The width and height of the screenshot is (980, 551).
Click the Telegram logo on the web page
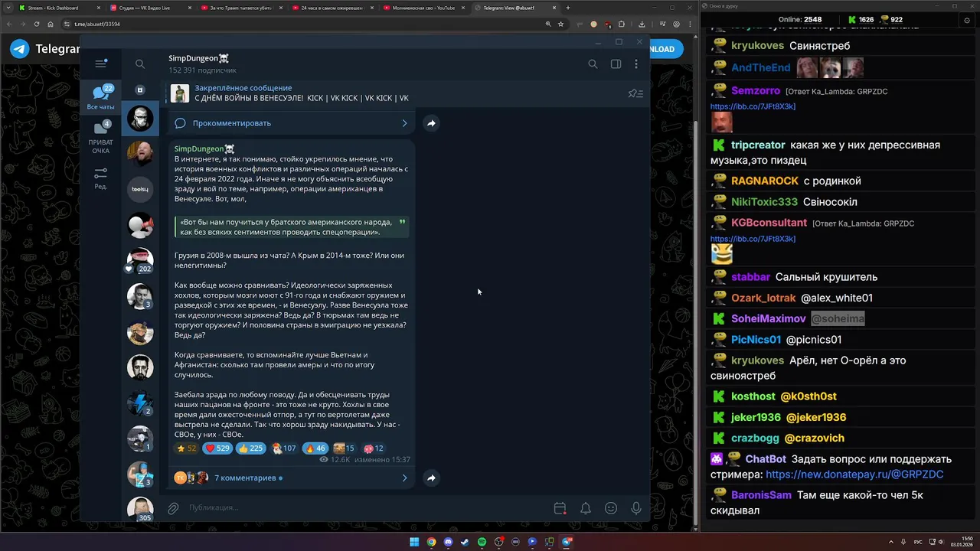click(20, 49)
